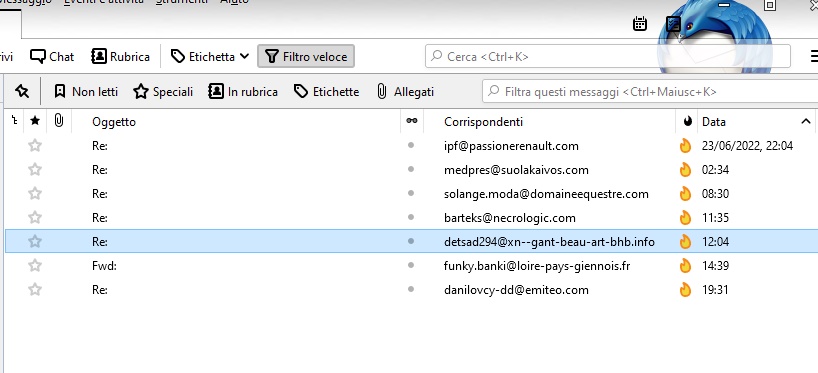The height and width of the screenshot is (373, 818).
Task: Toggle read dot for solange.moda message
Action: pyautogui.click(x=411, y=193)
